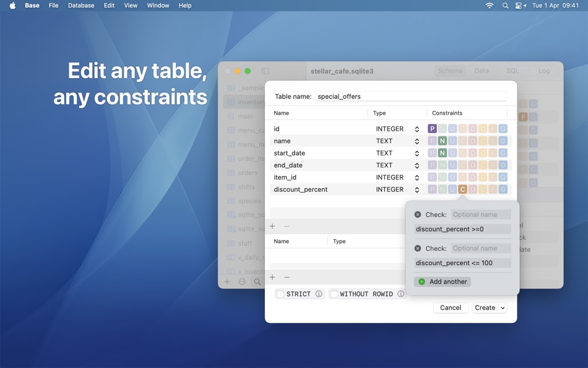Image resolution: width=588 pixels, height=368 pixels.
Task: Select the item_id column name
Action: [x=285, y=177]
